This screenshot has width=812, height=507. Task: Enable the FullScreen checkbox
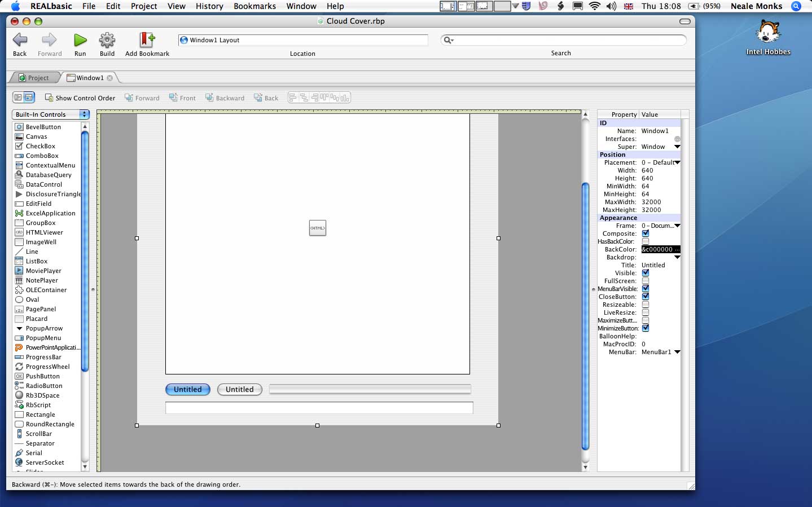tap(646, 281)
